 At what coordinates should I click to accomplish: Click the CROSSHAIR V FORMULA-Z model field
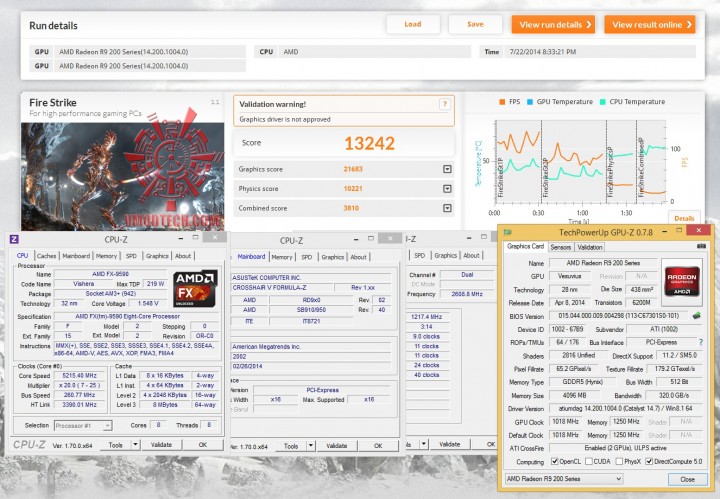click(x=281, y=287)
